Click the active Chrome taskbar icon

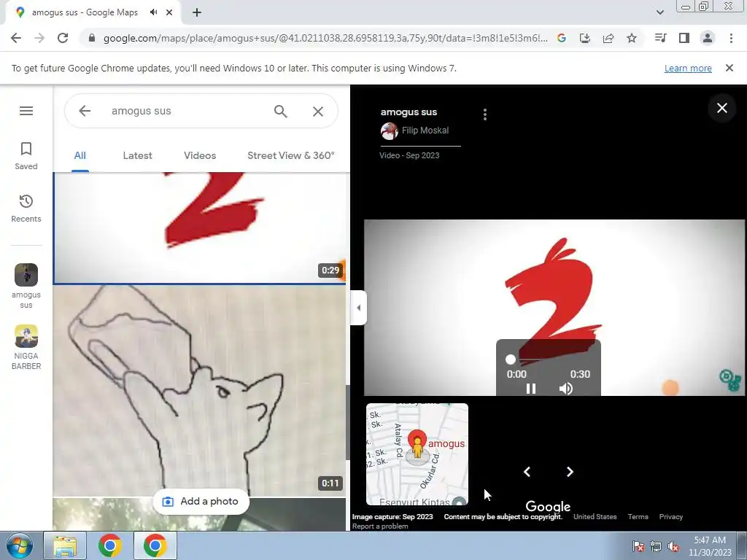click(155, 545)
